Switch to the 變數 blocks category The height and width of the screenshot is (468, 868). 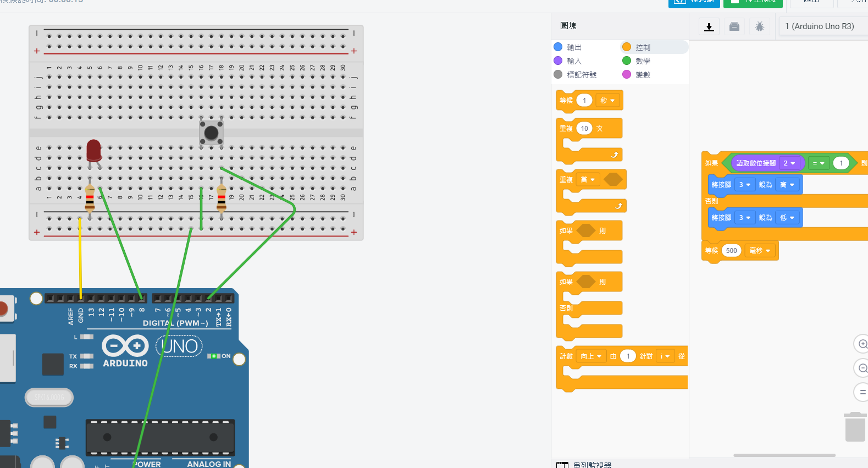(x=642, y=75)
